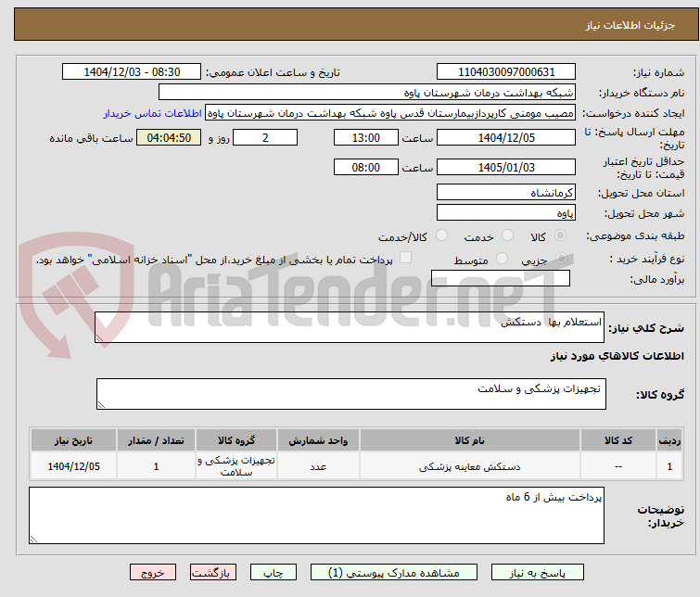This screenshot has width=700, height=597.
Task: Select the متوسط purchase type radio
Action: [x=502, y=258]
